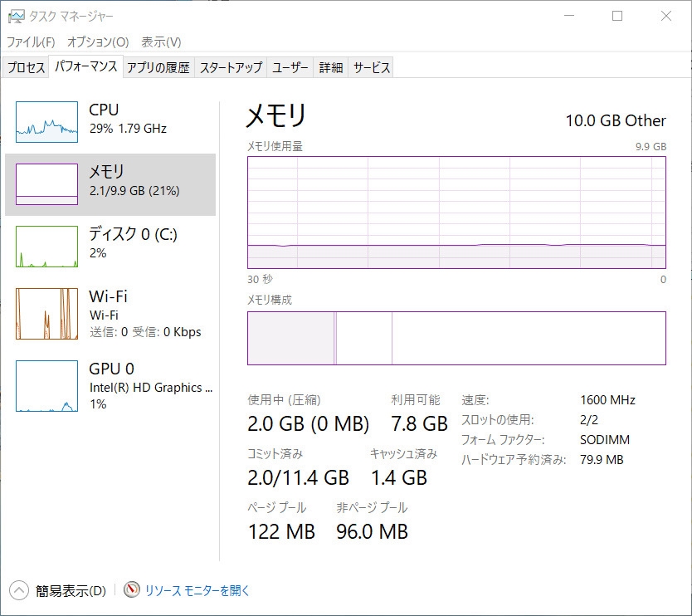Click the メモリ構成 composition bar
Viewport: 692px width, 616px height.
tap(456, 338)
